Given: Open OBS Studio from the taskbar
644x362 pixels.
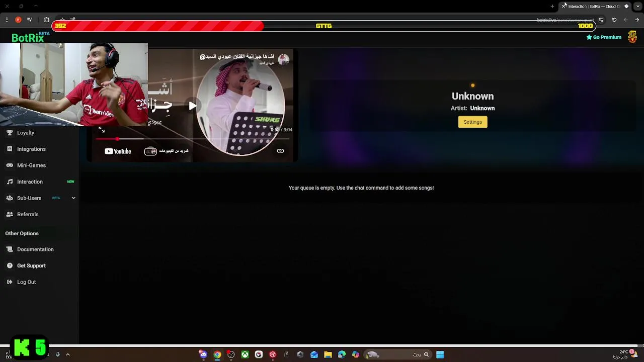Looking at the screenshot, I should 231,354.
